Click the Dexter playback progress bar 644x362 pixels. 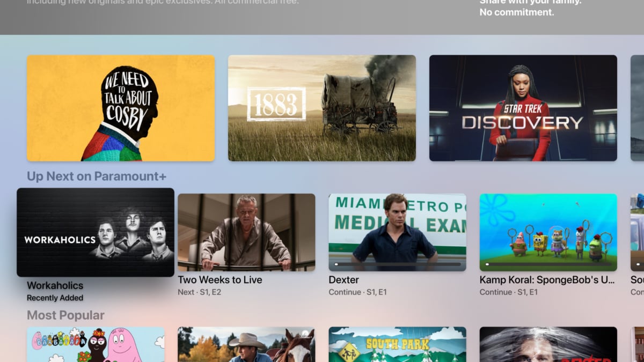[398, 264]
